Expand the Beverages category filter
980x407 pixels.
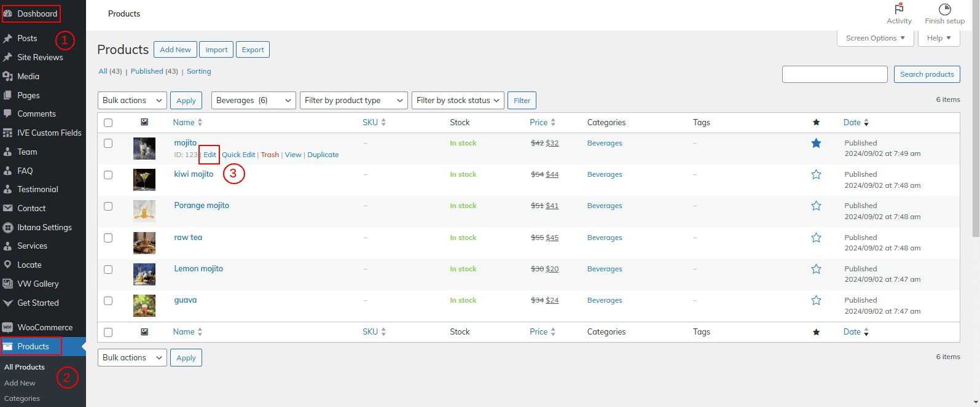coord(254,101)
